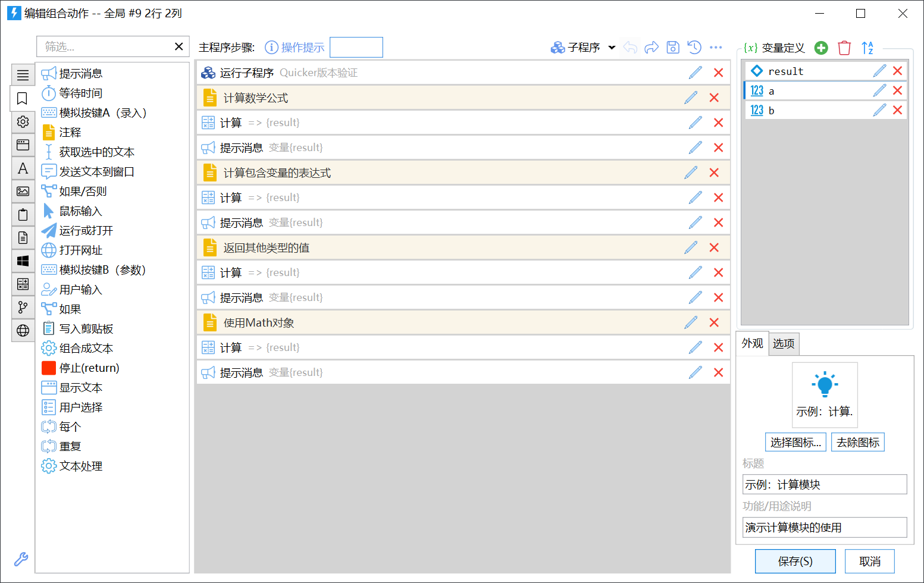Screen dimensions: 924x583
Task: Delete variable a with red X
Action: 897,90
